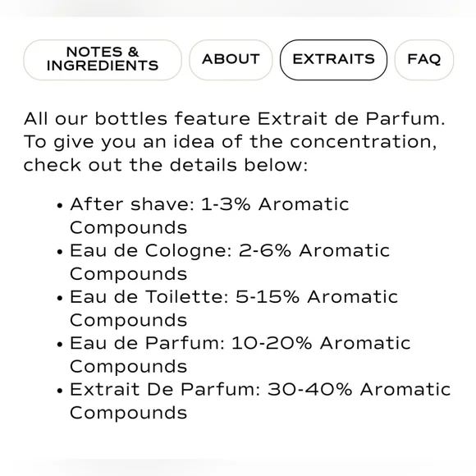The height and width of the screenshot is (476, 476).
Task: Click the Eau de Cologne 2-6% list item
Action: (230, 263)
